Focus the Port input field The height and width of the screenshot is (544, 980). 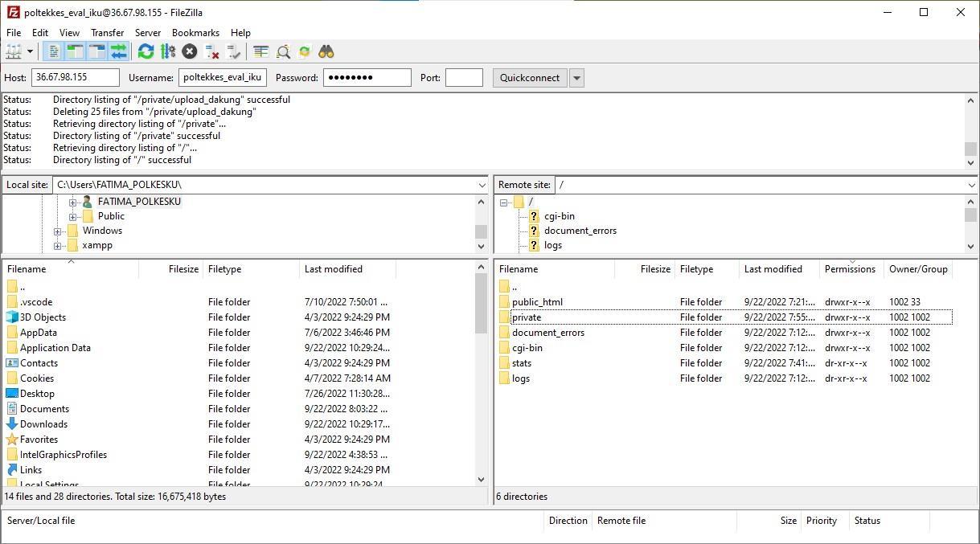click(x=464, y=77)
